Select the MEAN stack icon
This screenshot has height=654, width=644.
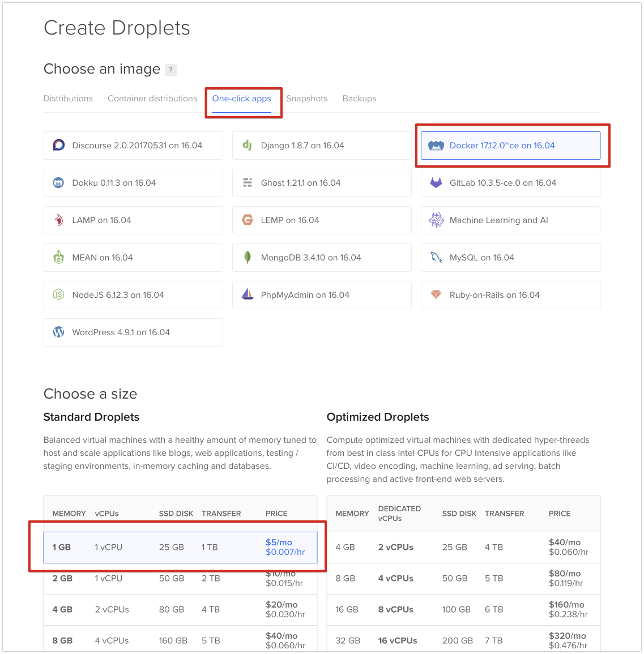(59, 257)
